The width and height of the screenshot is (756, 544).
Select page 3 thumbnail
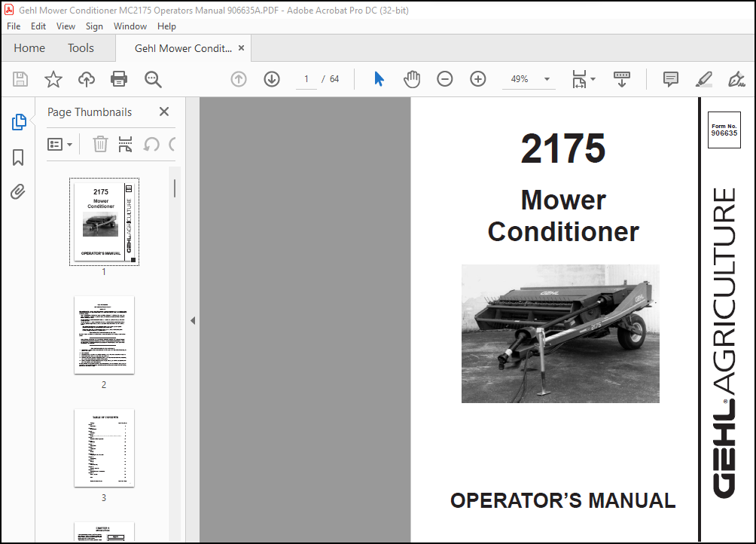click(x=104, y=448)
